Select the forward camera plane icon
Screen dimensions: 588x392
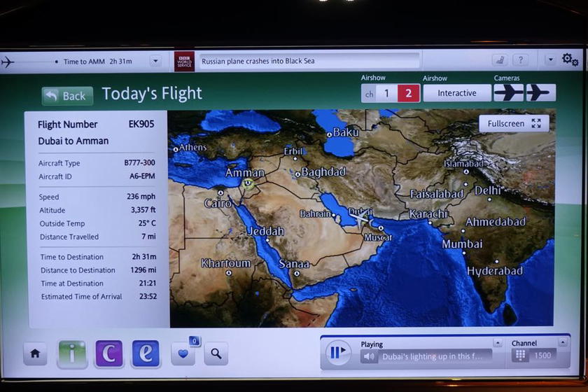pos(508,92)
